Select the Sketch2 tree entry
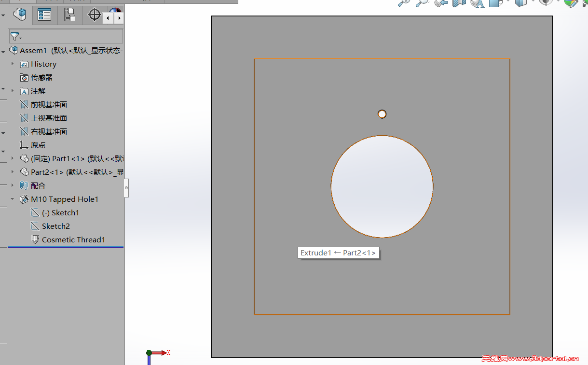This screenshot has width=588, height=365. (x=56, y=226)
